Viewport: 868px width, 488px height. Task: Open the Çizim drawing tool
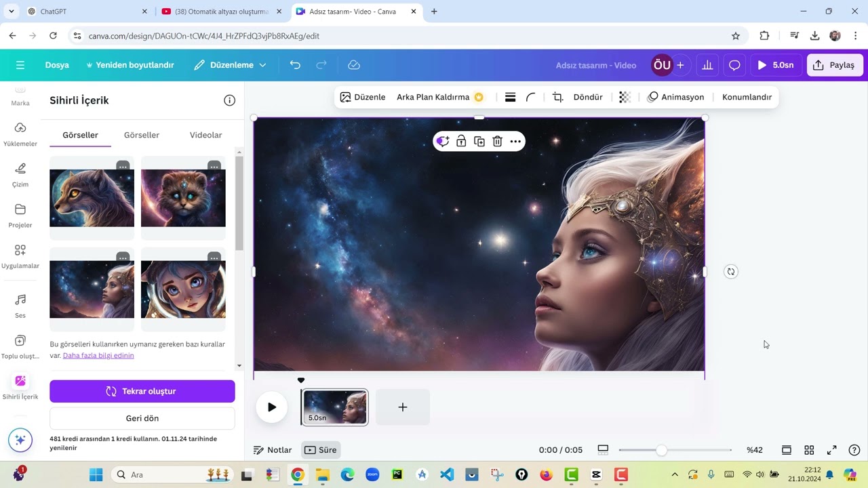tap(20, 175)
